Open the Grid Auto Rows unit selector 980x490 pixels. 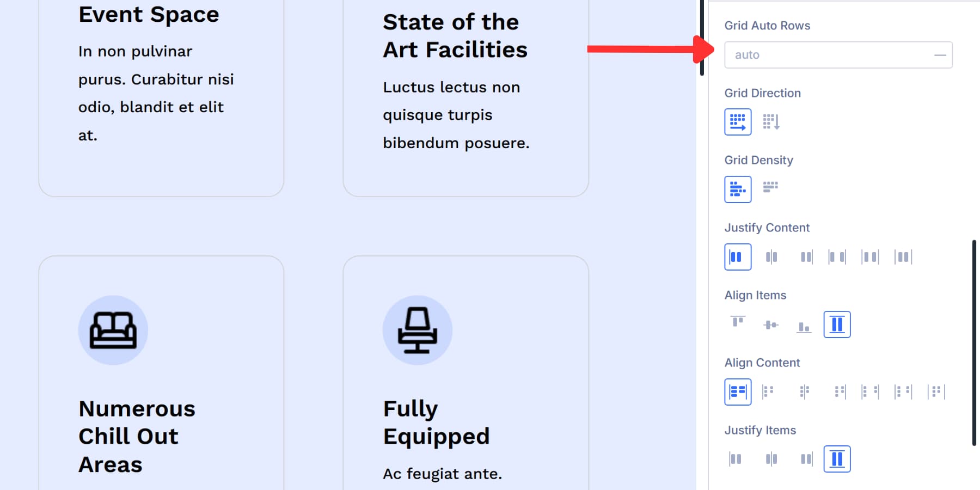(939, 54)
